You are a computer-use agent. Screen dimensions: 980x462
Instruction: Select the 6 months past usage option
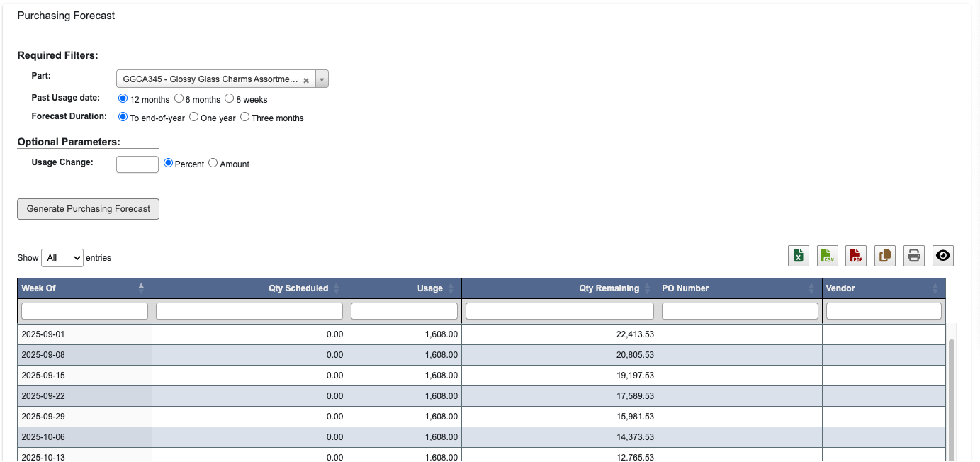point(178,98)
